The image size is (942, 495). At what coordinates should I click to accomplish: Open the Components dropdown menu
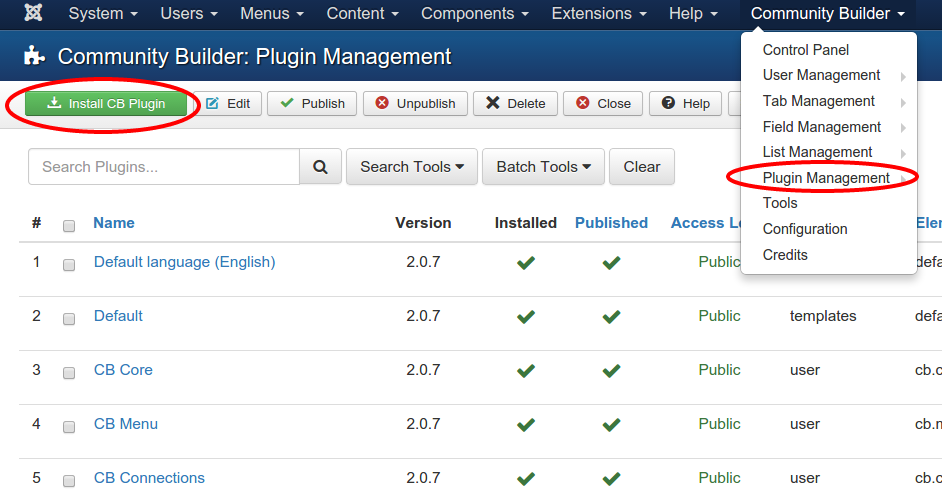coord(475,13)
